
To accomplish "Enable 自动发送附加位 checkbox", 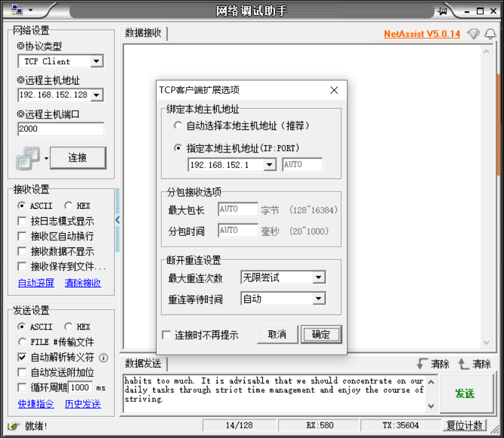I will [x=22, y=372].
